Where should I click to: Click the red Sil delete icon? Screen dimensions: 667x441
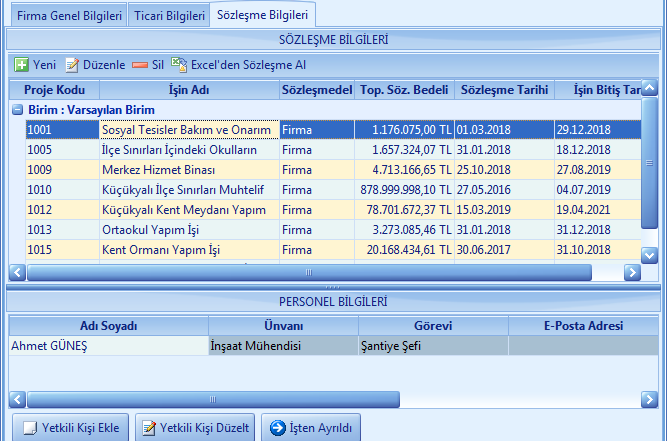pyautogui.click(x=140, y=65)
